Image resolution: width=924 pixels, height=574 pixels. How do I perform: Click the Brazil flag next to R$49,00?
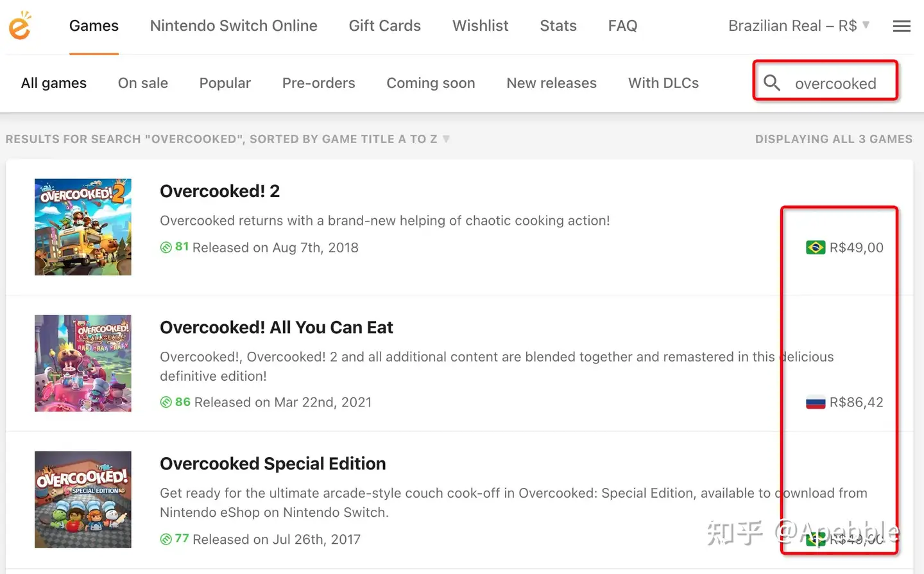pos(816,247)
